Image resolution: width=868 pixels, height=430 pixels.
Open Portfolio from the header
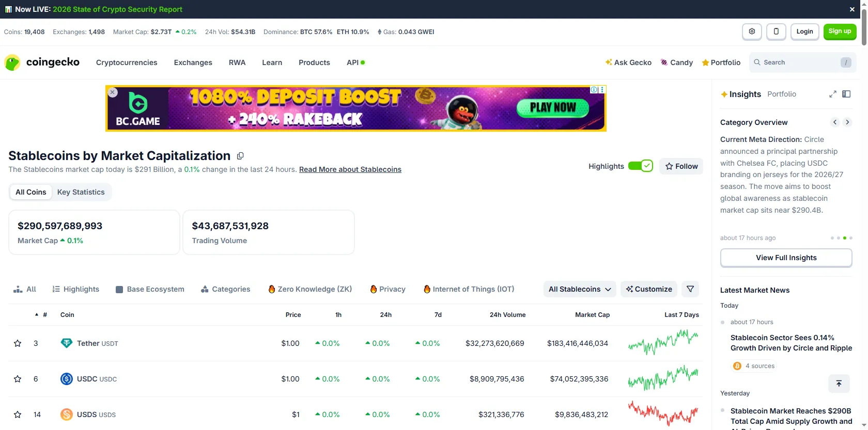tap(721, 62)
